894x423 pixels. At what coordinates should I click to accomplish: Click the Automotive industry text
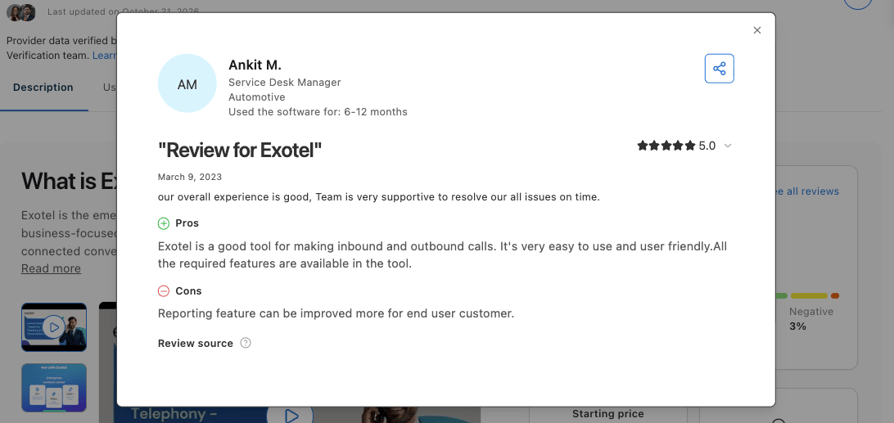(257, 97)
